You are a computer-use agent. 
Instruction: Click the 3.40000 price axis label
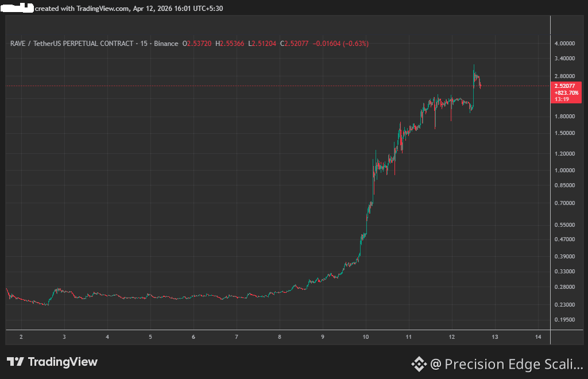tap(565, 59)
